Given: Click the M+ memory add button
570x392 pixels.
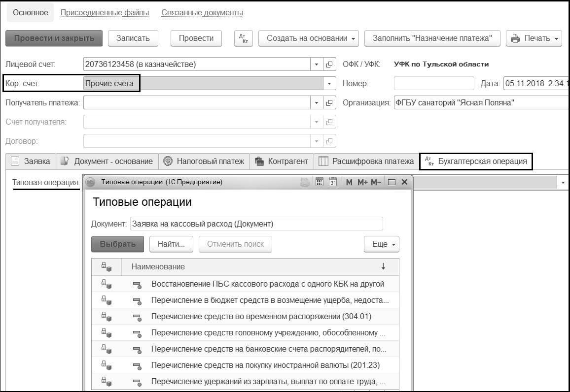Looking at the screenshot, I should tap(362, 182).
